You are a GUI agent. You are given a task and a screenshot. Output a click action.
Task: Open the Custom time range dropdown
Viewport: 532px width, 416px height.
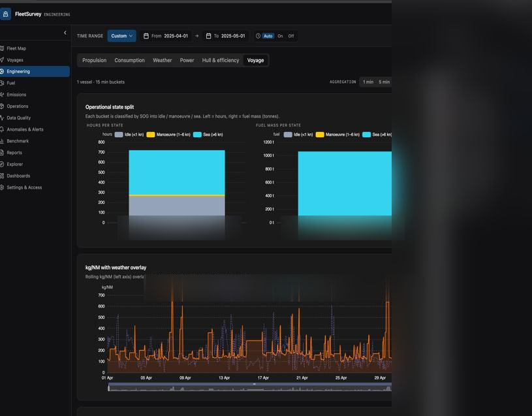coord(122,36)
